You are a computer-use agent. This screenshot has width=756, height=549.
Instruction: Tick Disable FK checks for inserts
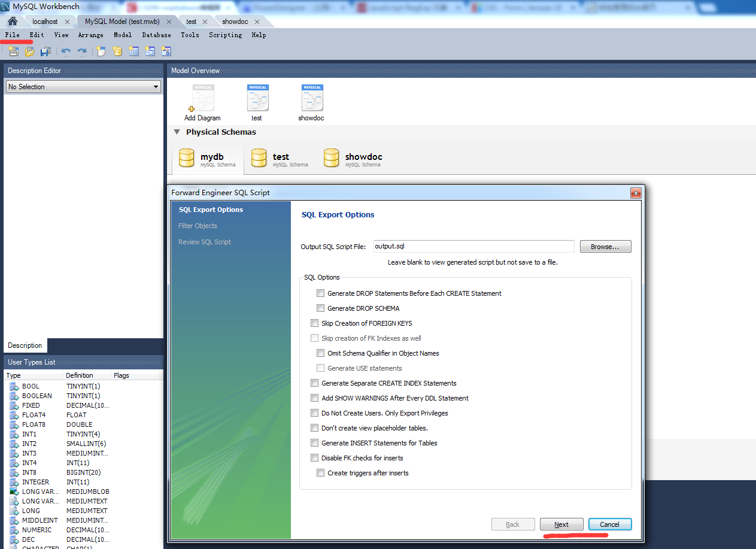point(315,458)
